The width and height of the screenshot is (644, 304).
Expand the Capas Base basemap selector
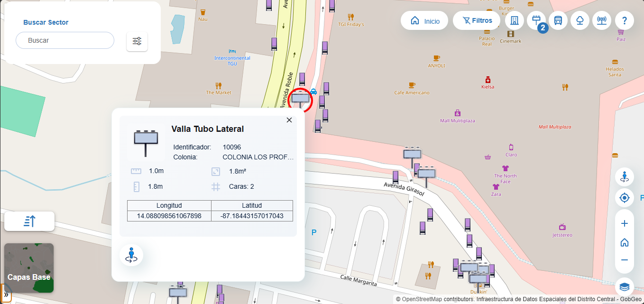(x=29, y=268)
